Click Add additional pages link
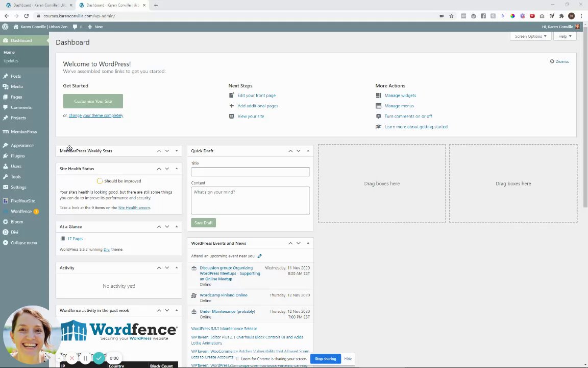This screenshot has height=368, width=588. tap(258, 106)
